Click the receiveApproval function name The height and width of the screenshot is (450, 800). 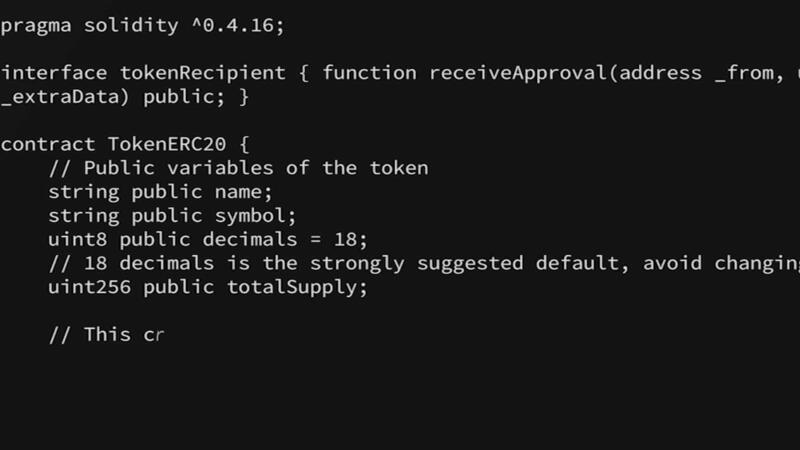click(x=518, y=73)
